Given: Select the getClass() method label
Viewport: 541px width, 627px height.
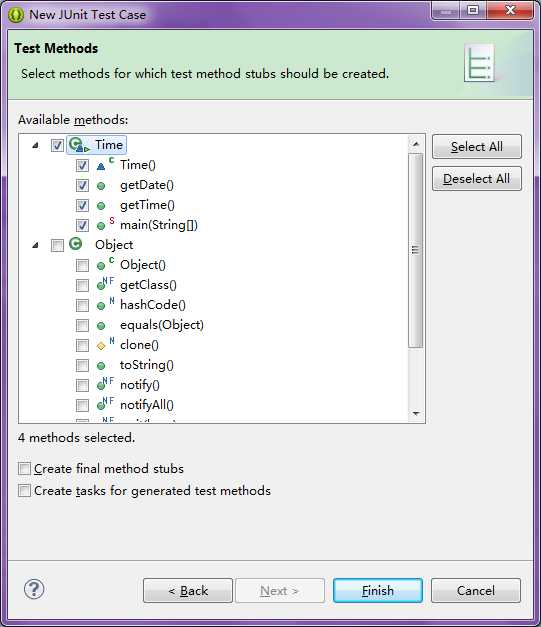Looking at the screenshot, I should tap(148, 285).
